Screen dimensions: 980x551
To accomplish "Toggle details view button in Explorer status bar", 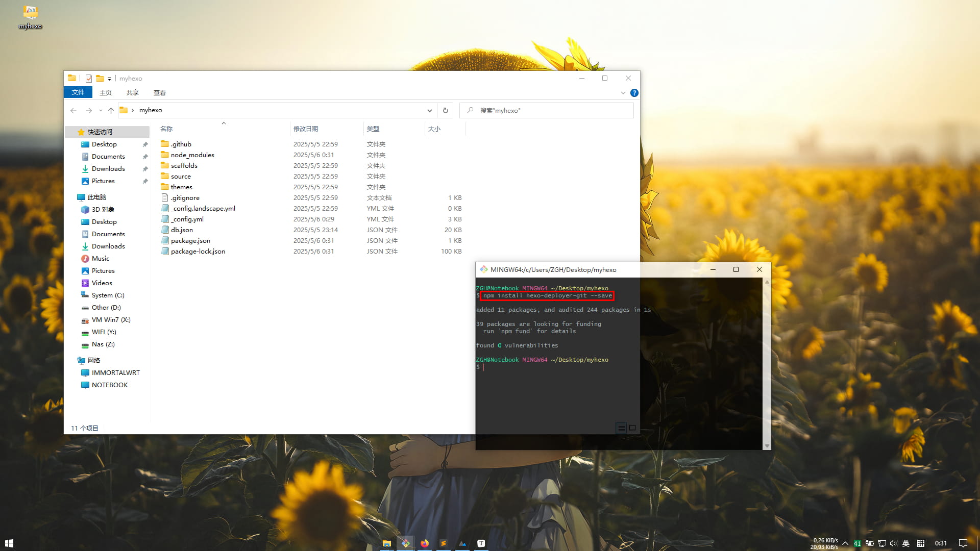I will pyautogui.click(x=621, y=428).
